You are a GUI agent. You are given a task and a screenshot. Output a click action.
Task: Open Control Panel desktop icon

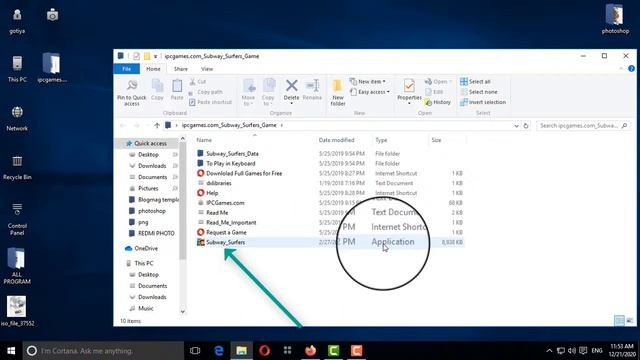click(x=17, y=219)
